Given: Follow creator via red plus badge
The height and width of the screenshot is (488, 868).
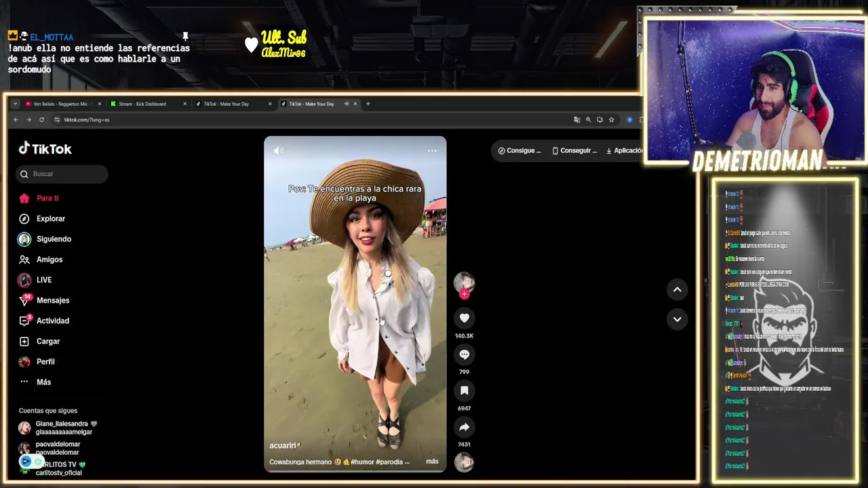Looking at the screenshot, I should 465,294.
